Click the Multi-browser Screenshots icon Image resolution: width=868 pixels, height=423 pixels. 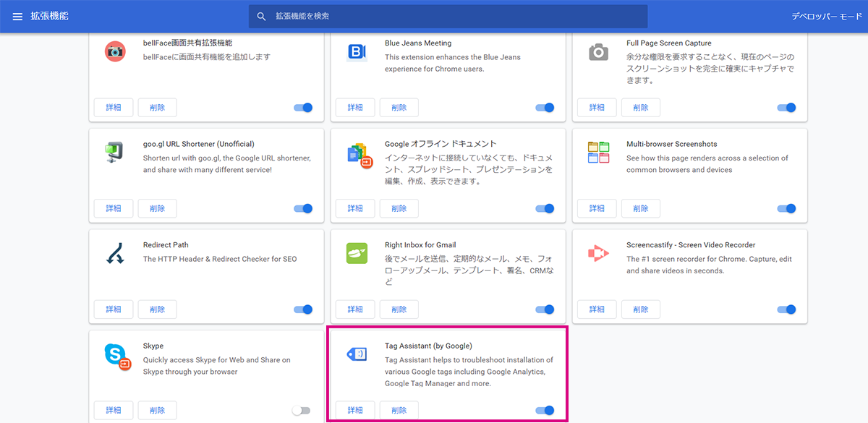pos(598,153)
